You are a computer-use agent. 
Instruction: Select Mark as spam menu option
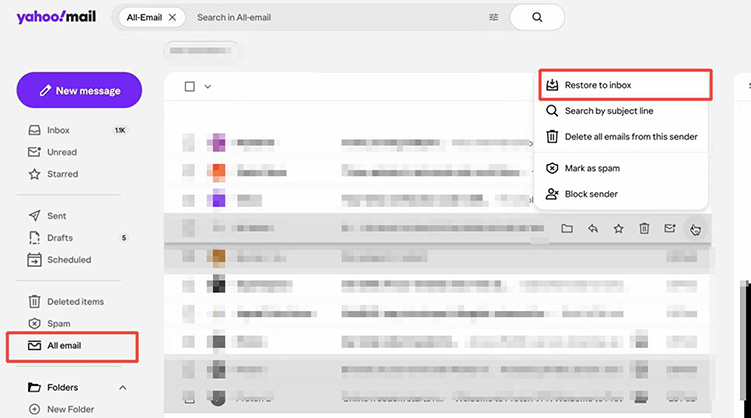[x=591, y=169]
